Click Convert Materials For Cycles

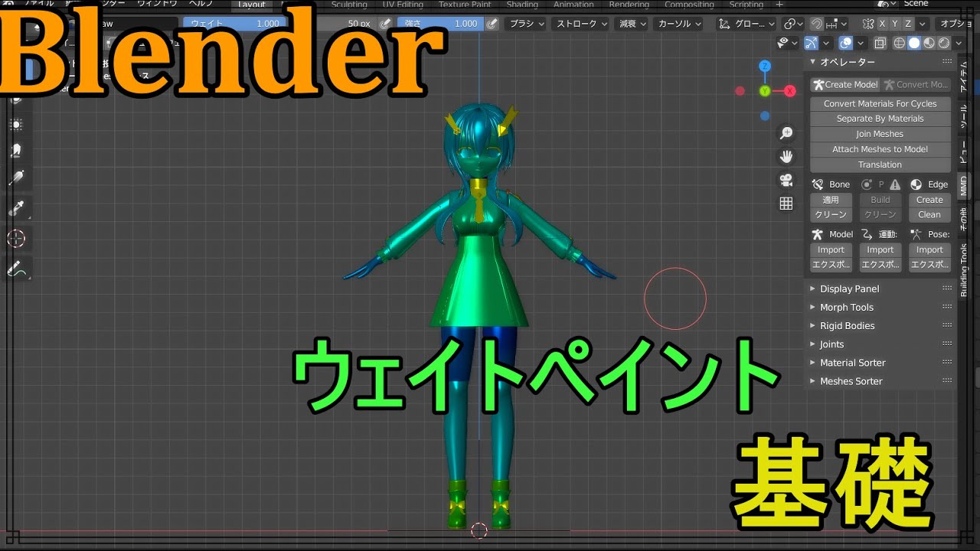[x=880, y=103]
